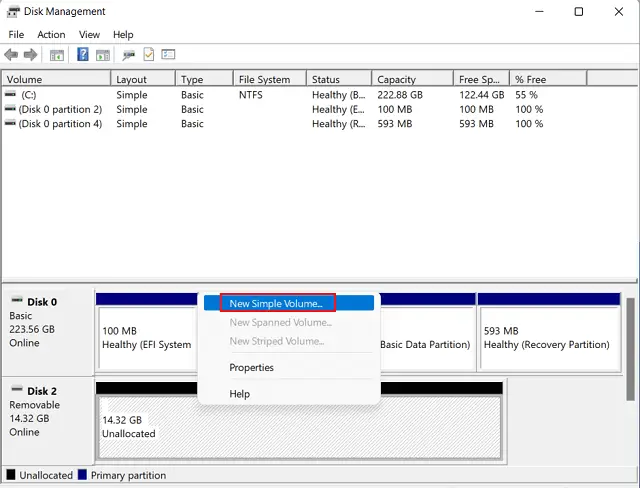The image size is (640, 488).
Task: Click the 122.44 GB free space cell
Action: (482, 95)
